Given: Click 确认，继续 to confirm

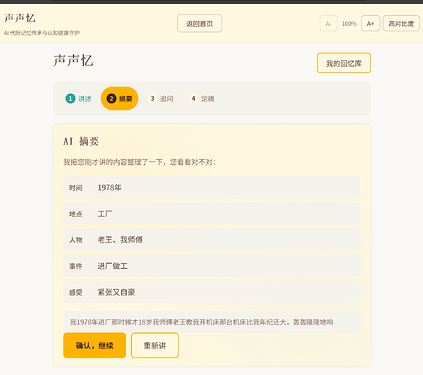Looking at the screenshot, I should [x=95, y=345].
